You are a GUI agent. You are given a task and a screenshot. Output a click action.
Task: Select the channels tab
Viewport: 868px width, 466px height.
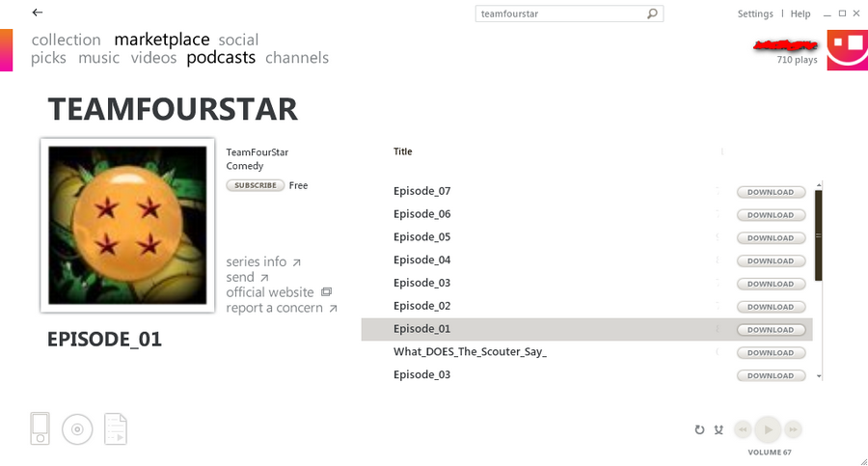point(297,58)
